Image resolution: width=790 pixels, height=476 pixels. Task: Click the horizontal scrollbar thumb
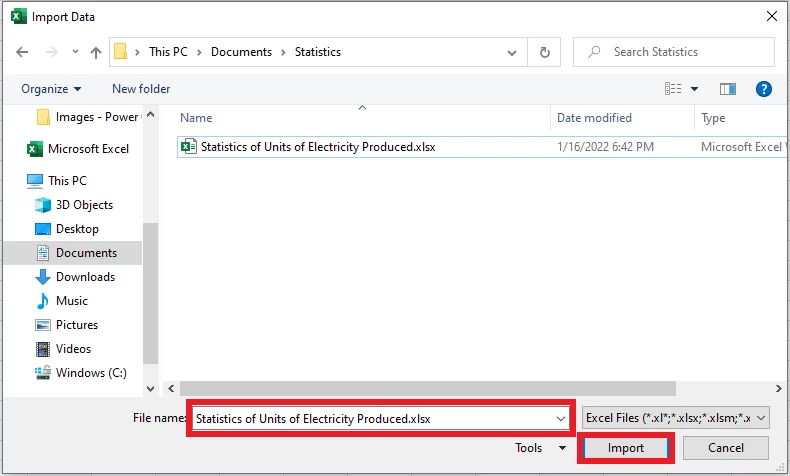(x=428, y=388)
